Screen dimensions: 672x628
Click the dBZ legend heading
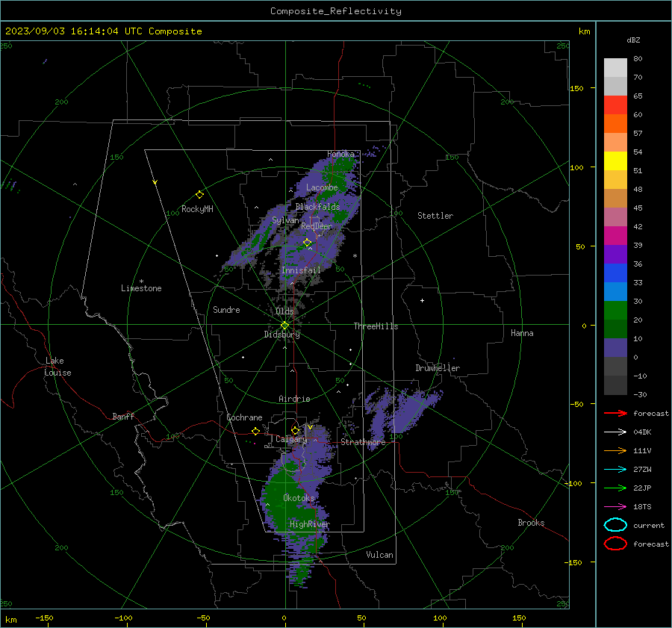click(633, 40)
